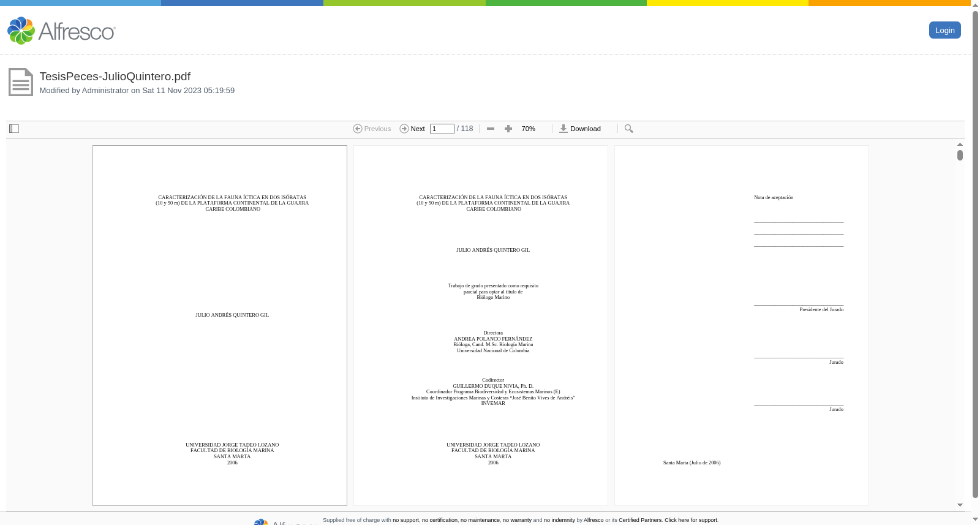Click the Modified by Administrator text
980x525 pixels.
[x=137, y=91]
